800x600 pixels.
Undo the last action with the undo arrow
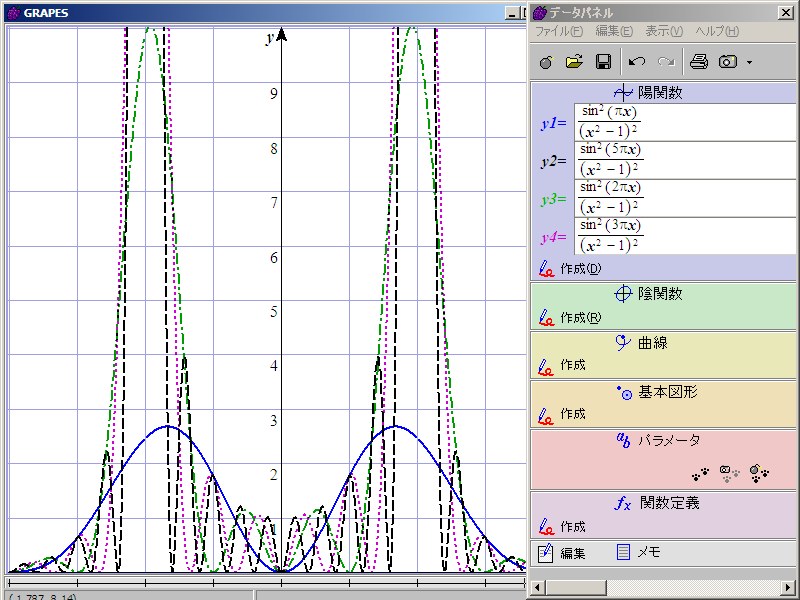click(636, 62)
